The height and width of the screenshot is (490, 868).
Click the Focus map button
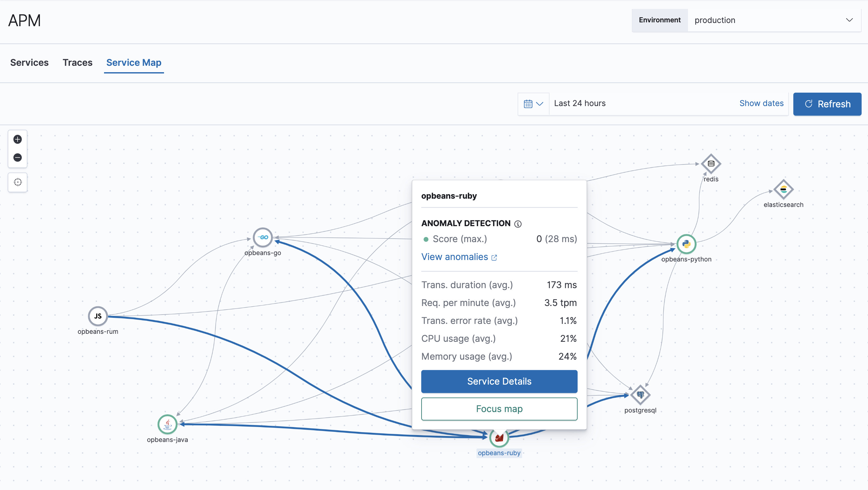[x=499, y=409]
